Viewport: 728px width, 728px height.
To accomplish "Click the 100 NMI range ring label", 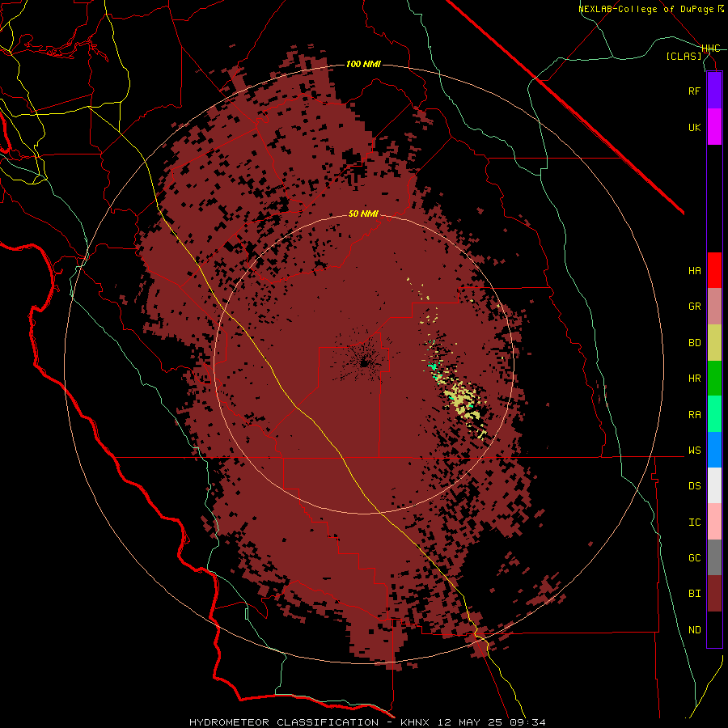I will pos(363,64).
